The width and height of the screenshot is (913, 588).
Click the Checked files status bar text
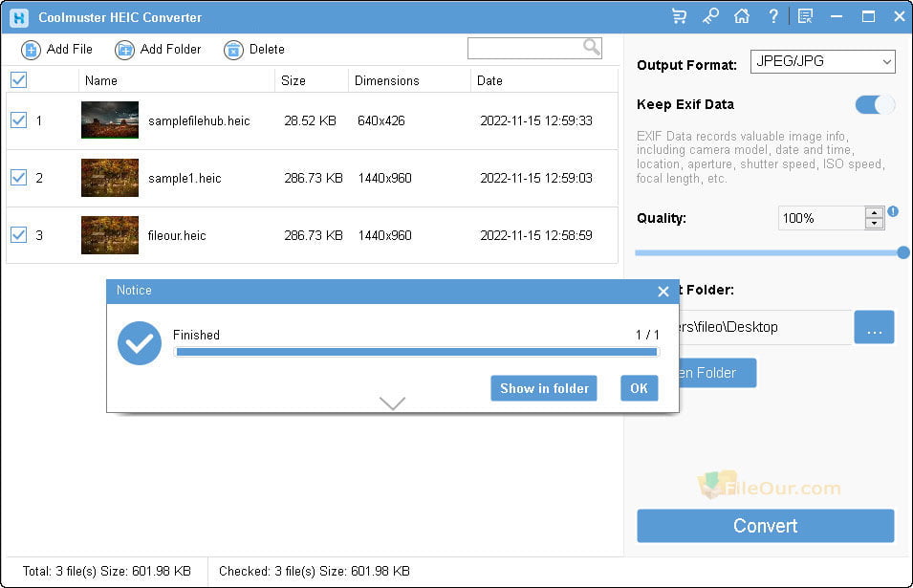pos(315,571)
